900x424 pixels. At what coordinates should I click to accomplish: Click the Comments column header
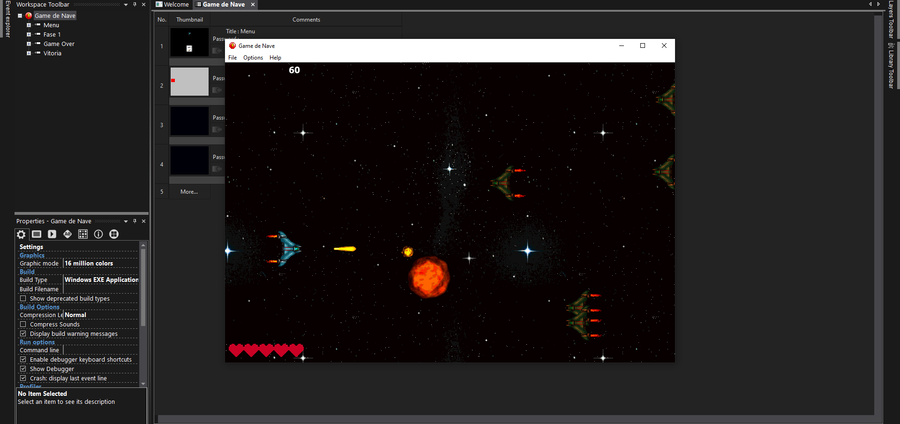[306, 20]
